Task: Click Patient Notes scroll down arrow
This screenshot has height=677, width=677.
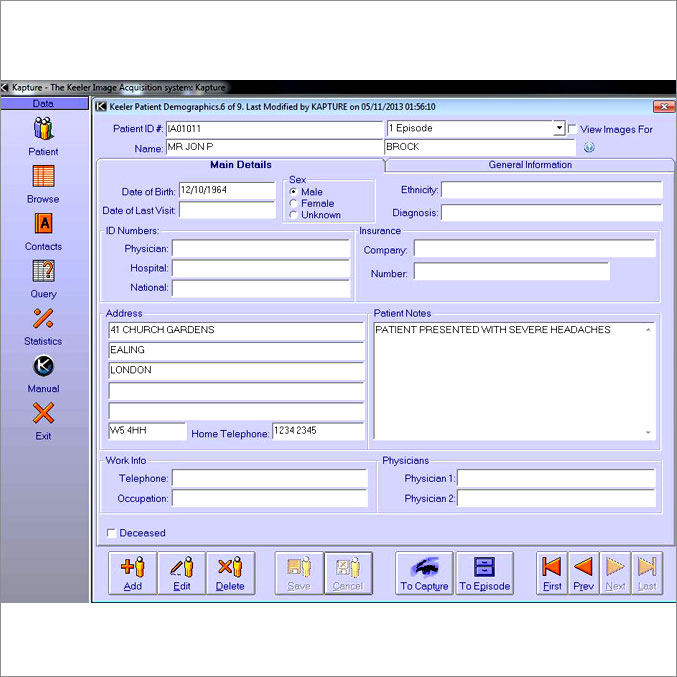Action: click(x=648, y=432)
